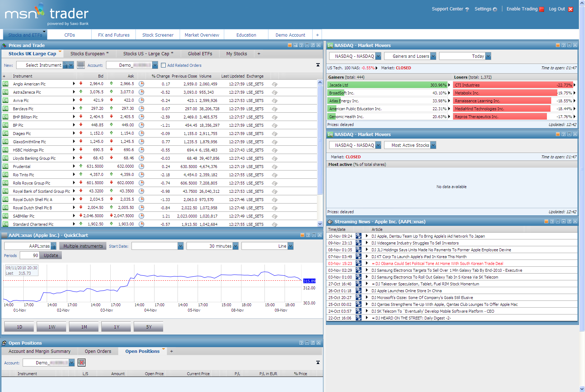Image resolution: width=585 pixels, height=392 pixels.
Task: Open the Gainers and Losers dropdown
Action: pyautogui.click(x=433, y=56)
